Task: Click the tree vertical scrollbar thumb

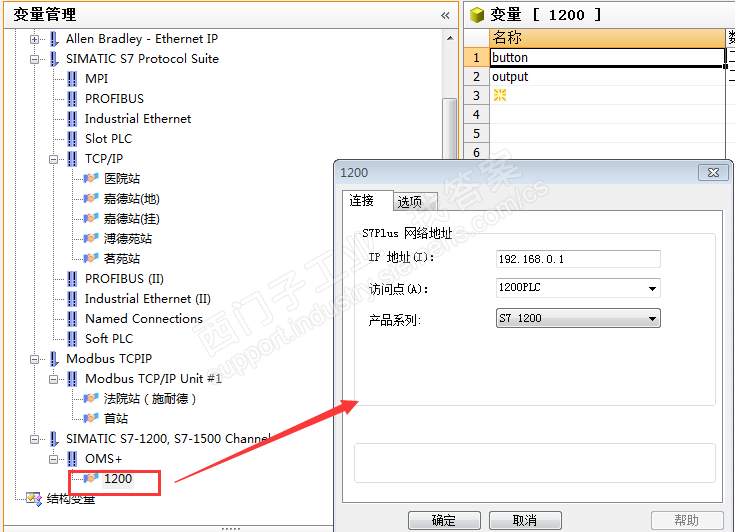Action: pyautogui.click(x=450, y=128)
